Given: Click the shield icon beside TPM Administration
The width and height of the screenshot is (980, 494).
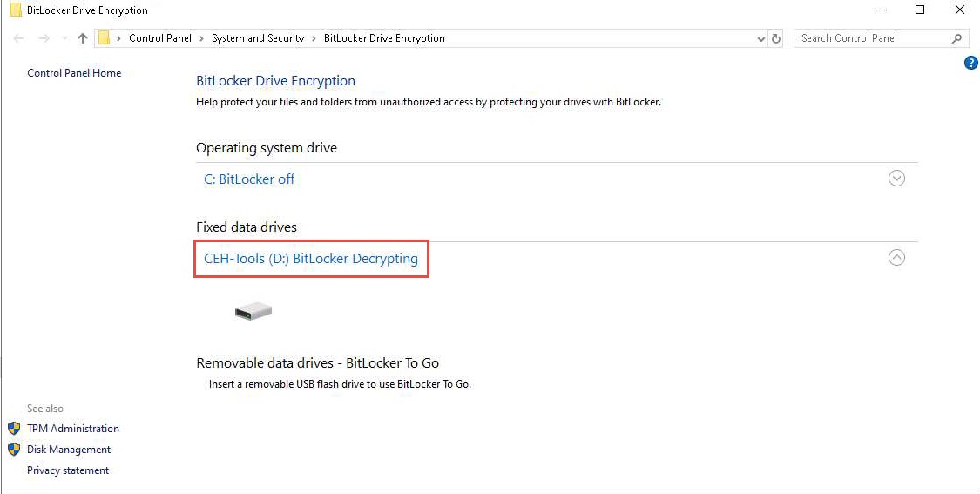Looking at the screenshot, I should click(x=14, y=429).
